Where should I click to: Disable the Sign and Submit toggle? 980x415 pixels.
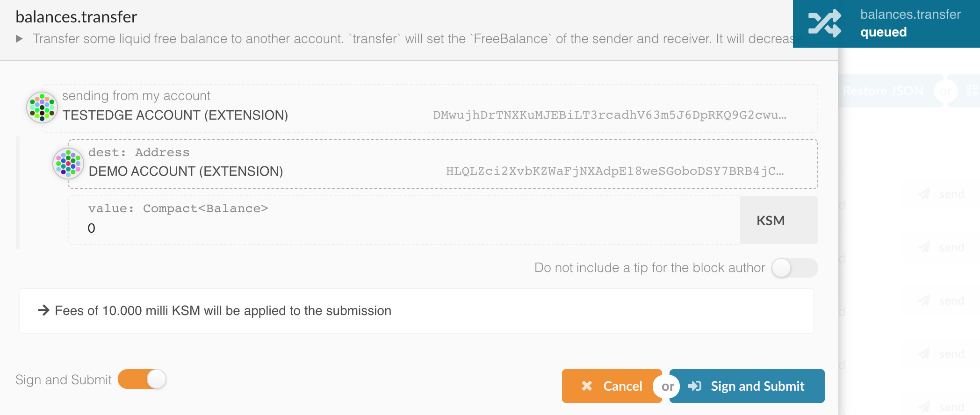click(142, 379)
